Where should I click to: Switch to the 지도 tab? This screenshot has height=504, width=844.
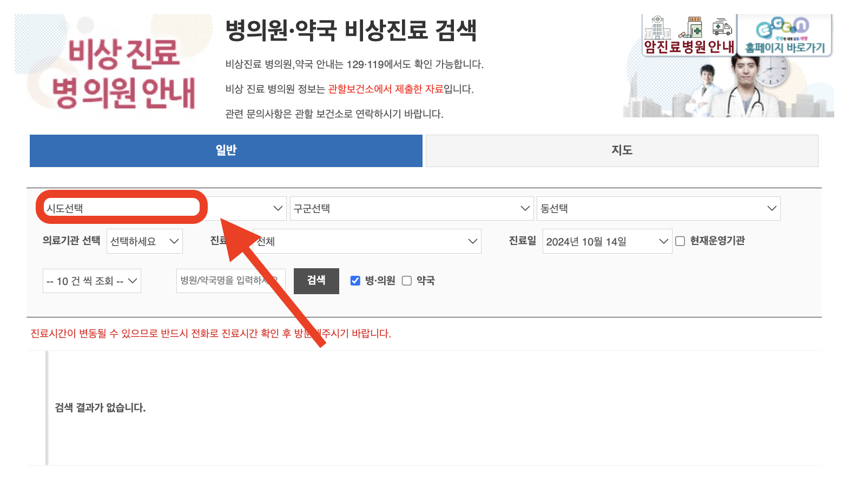tap(621, 150)
